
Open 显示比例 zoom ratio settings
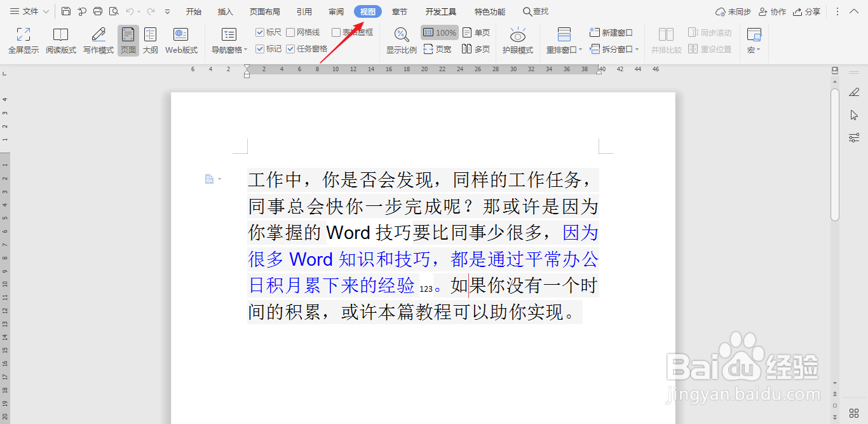point(400,39)
